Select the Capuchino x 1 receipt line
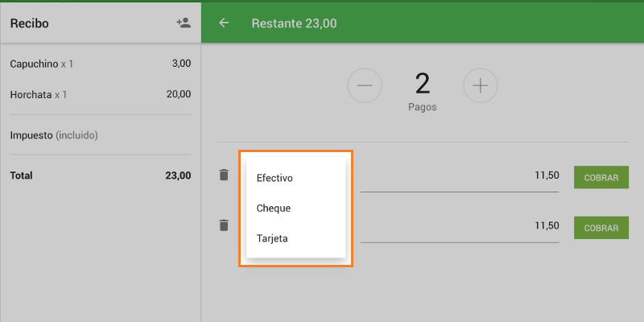The image size is (644, 322). [100, 64]
